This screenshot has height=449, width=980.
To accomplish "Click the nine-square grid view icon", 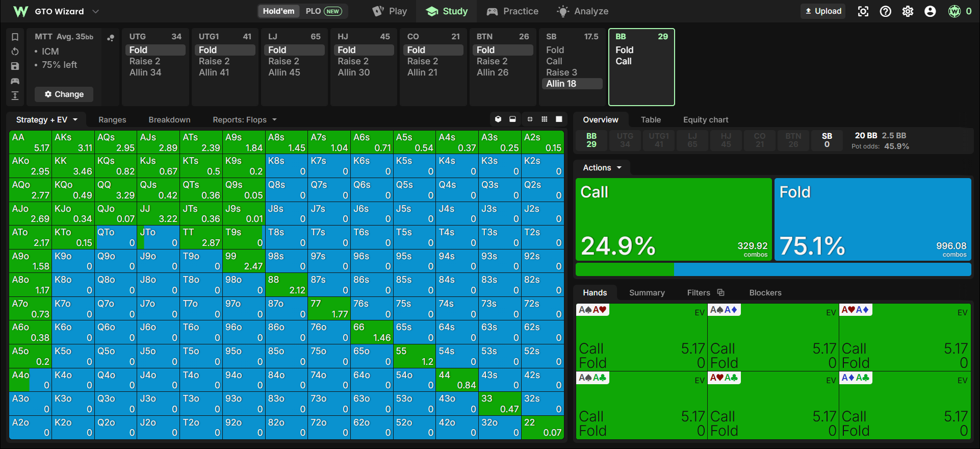I will pos(545,119).
